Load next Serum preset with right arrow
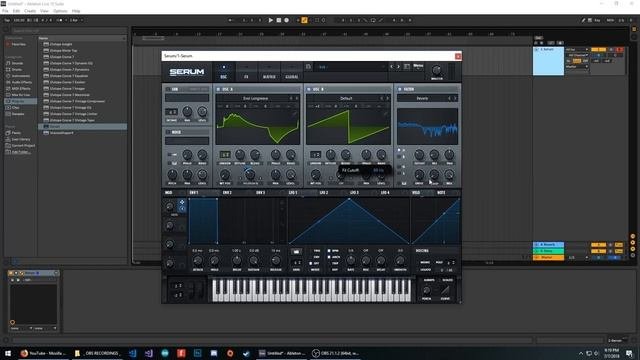Screen dimensions: 640x360 click(x=398, y=67)
